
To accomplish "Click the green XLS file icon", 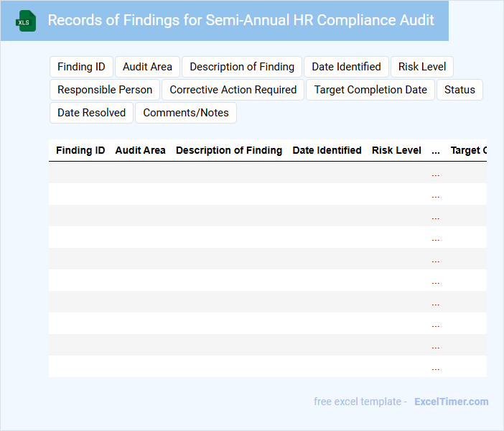I will pos(27,21).
